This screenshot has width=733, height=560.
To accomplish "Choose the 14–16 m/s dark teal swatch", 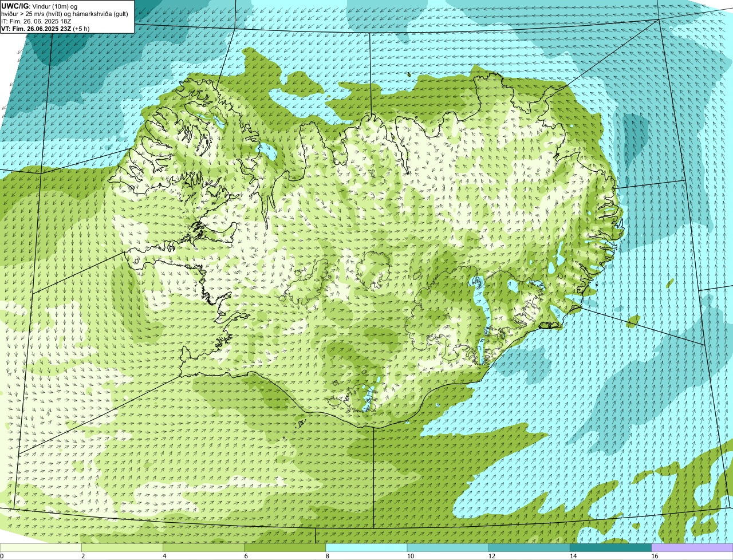I will pyautogui.click(x=610, y=548).
